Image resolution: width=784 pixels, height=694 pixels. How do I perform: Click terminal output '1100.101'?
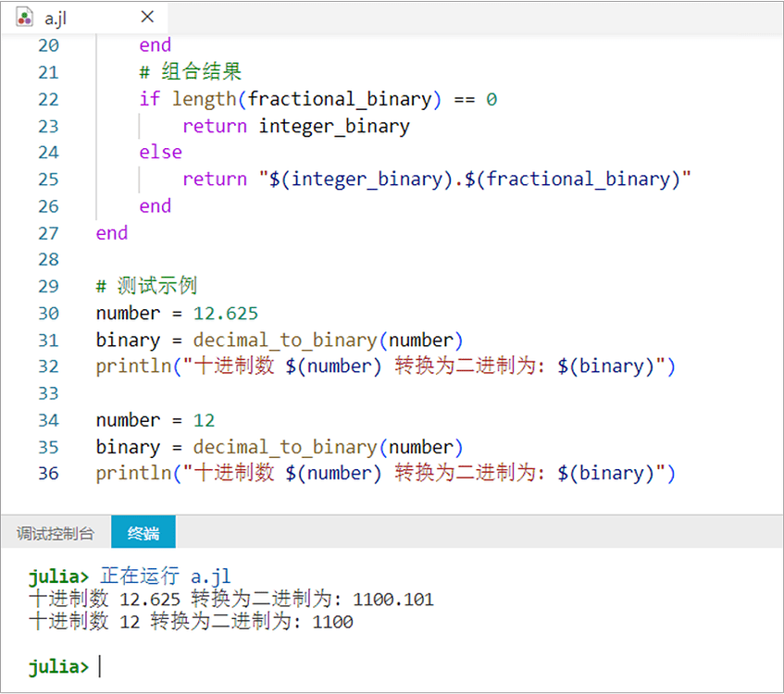coord(393,600)
